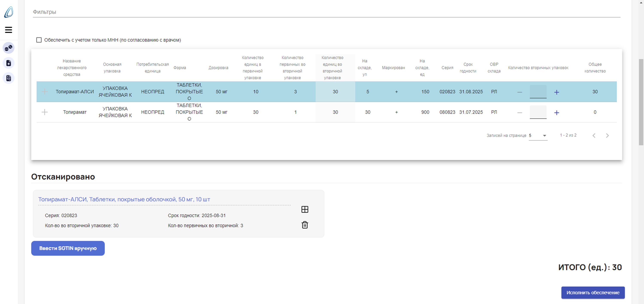Click quantity input in Топирамат 080823 row
This screenshot has width=644, height=304.
(x=538, y=112)
